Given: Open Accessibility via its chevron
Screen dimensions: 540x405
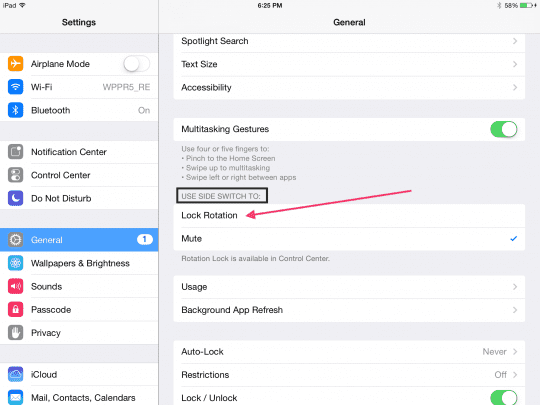Looking at the screenshot, I should [x=515, y=87].
